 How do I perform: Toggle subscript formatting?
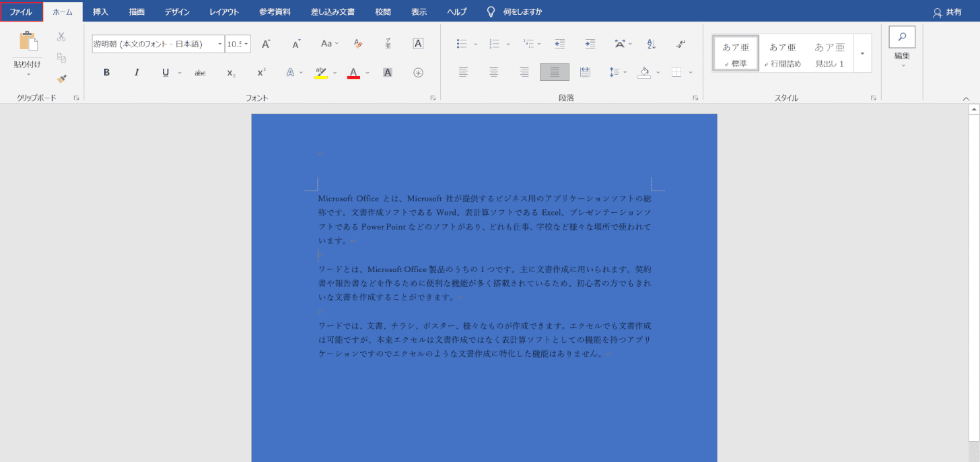(x=231, y=73)
